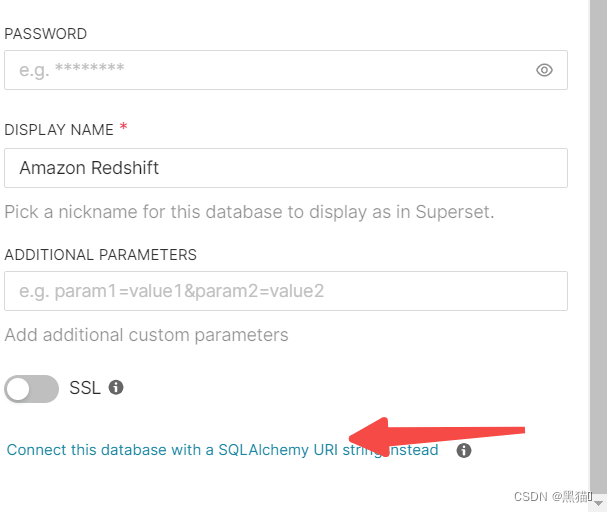The image size is (607, 512).
Task: Click the scrollbar down arrow button
Action: coord(598,503)
